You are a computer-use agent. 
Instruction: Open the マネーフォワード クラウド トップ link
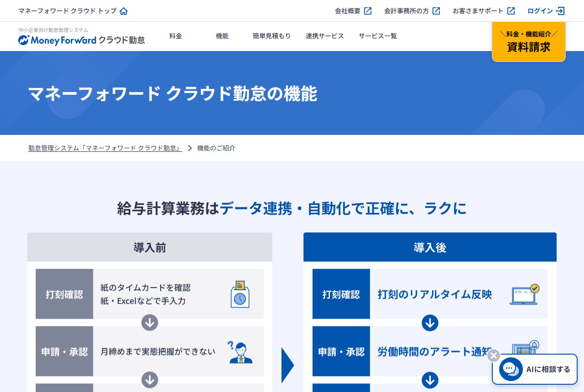[x=73, y=11]
